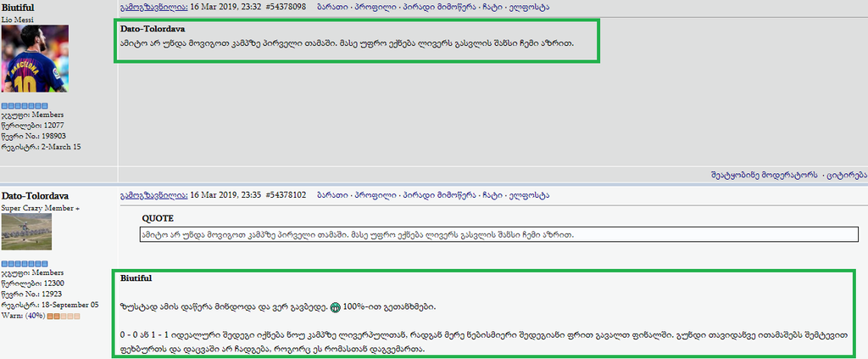Open the Warn (40%) percentage link
The width and height of the screenshot is (868, 359).
click(x=36, y=317)
